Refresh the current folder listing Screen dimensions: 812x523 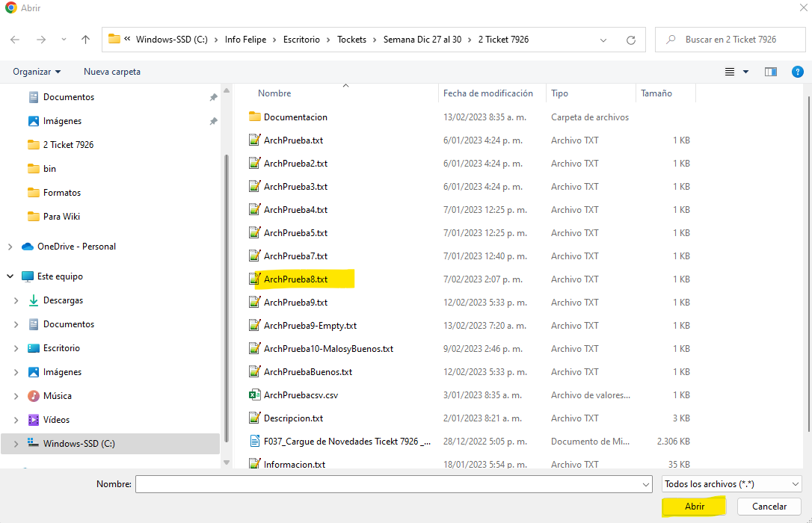pyautogui.click(x=631, y=40)
